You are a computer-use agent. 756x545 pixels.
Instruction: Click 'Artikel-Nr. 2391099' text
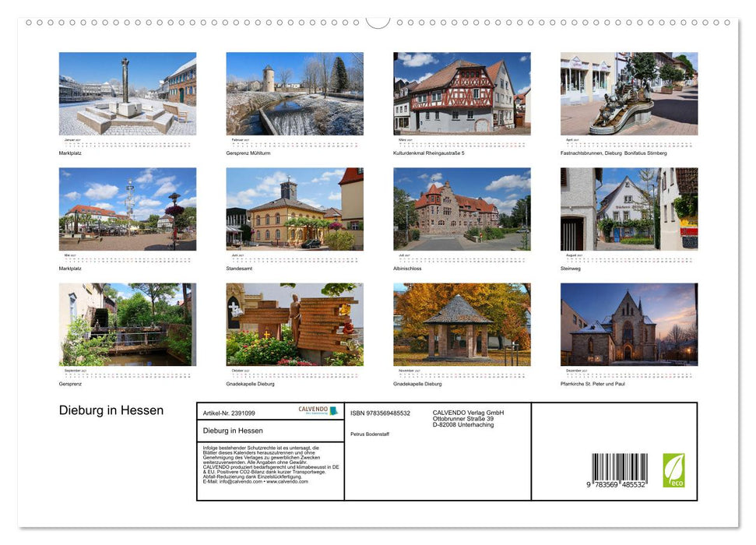pos(229,413)
